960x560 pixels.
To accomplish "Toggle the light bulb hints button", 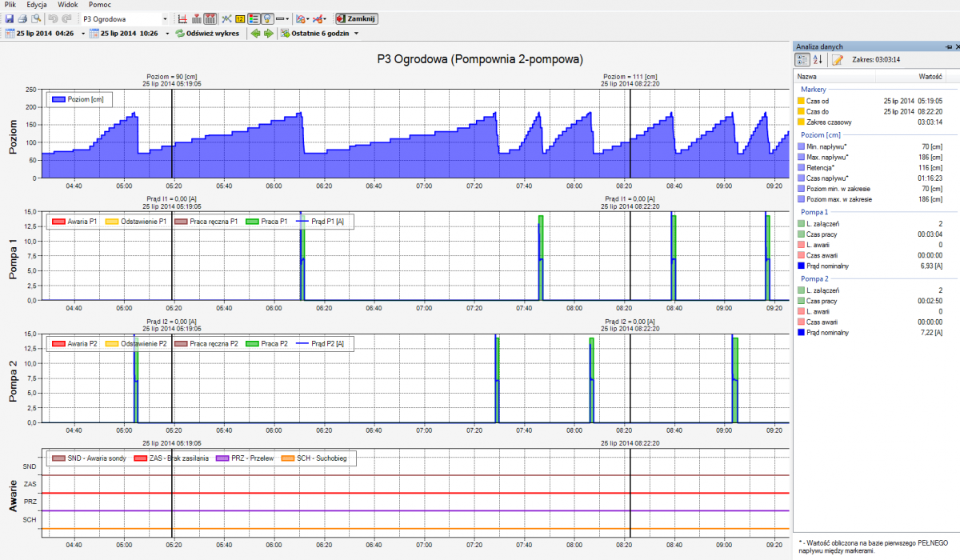I will point(266,18).
